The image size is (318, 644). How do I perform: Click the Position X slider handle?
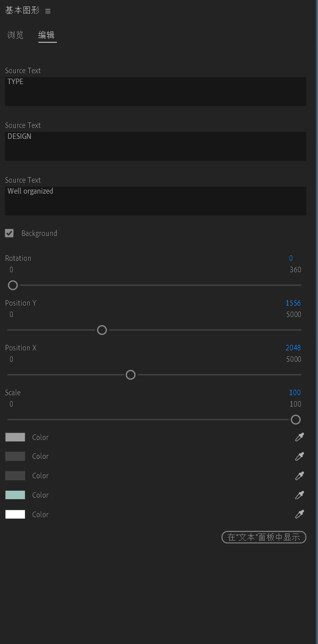(x=131, y=375)
